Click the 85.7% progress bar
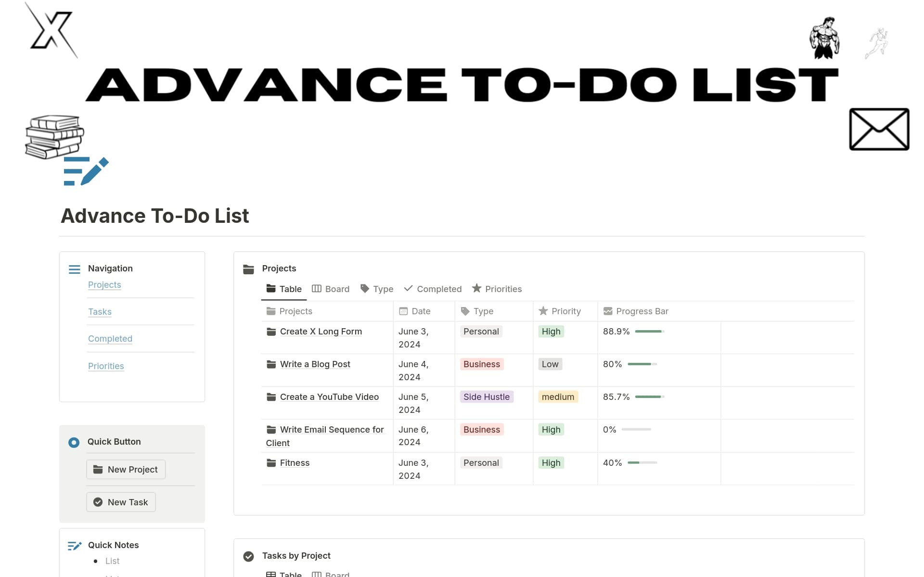 [650, 397]
